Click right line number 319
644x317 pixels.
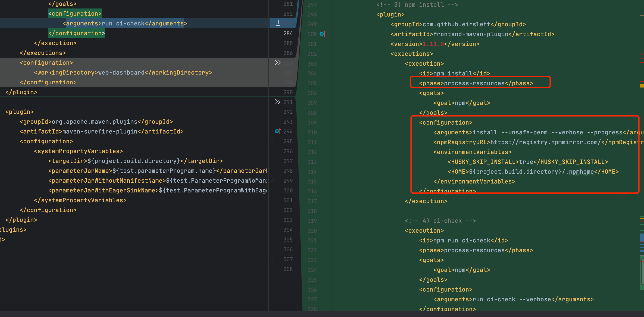[x=312, y=221]
